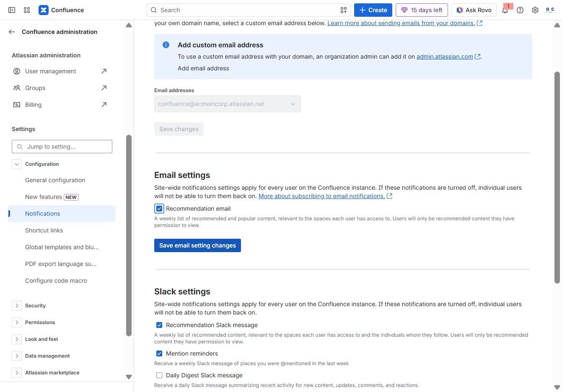Click the Confluence logo icon
This screenshot has width=562, height=392.
(x=44, y=10)
